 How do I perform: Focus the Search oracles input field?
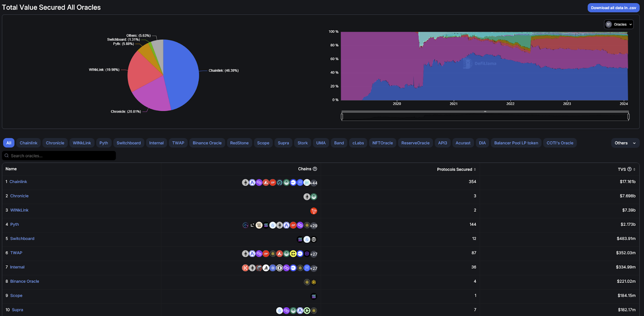pos(59,156)
